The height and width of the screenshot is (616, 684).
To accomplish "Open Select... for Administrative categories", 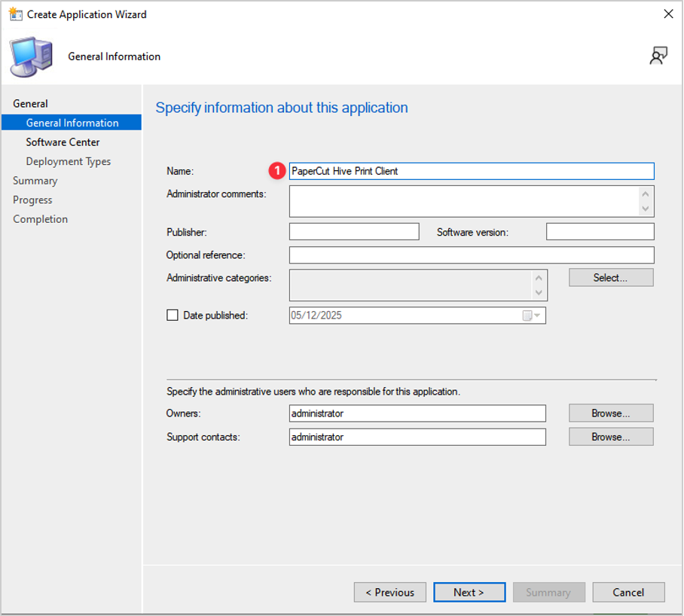I will [611, 278].
